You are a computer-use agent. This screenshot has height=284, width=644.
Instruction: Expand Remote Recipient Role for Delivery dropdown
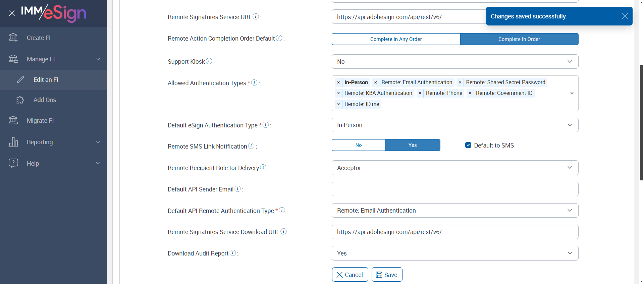pos(455,168)
